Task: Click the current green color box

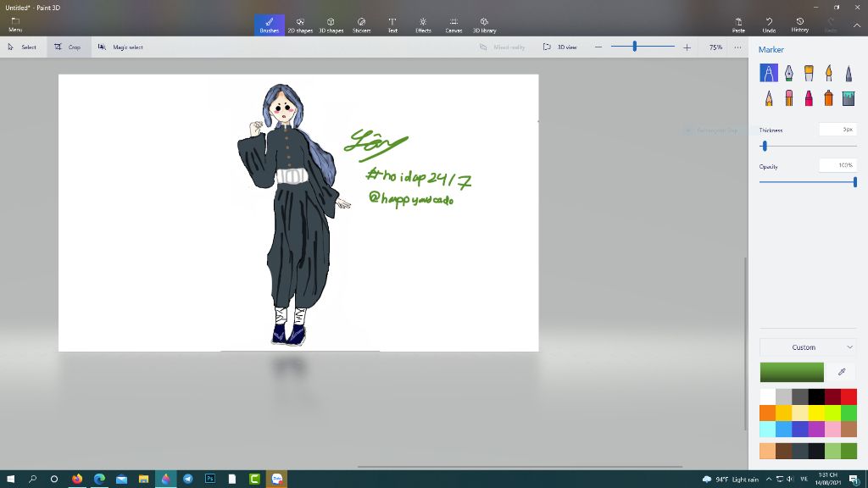Action: point(792,372)
